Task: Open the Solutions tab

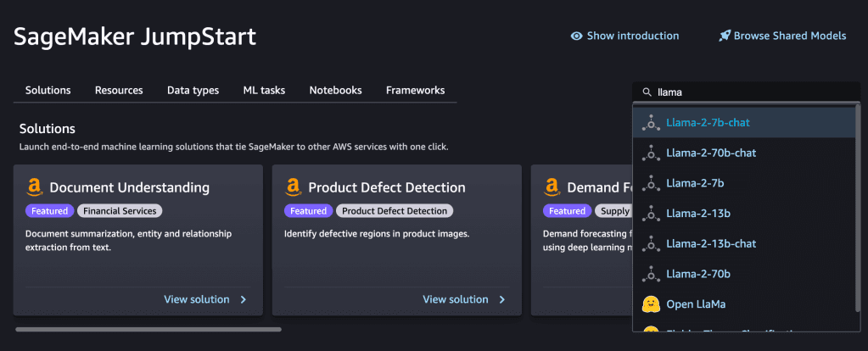Action: [x=48, y=90]
